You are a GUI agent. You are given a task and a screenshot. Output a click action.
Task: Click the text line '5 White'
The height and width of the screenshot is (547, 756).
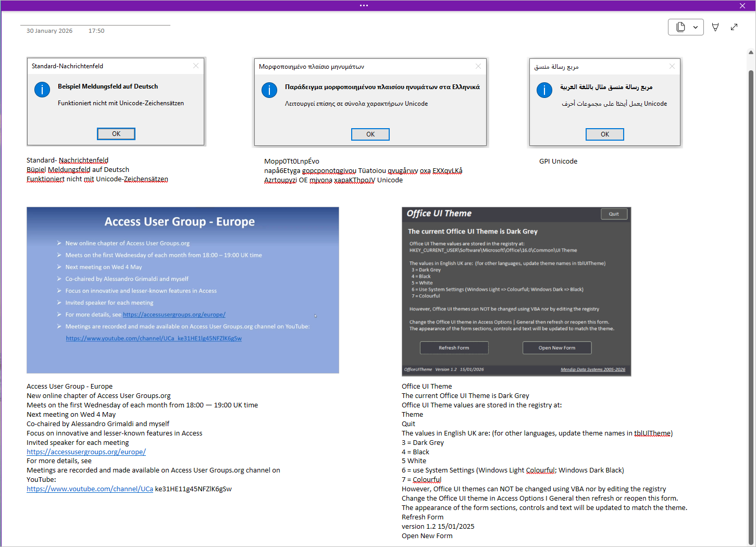(414, 461)
